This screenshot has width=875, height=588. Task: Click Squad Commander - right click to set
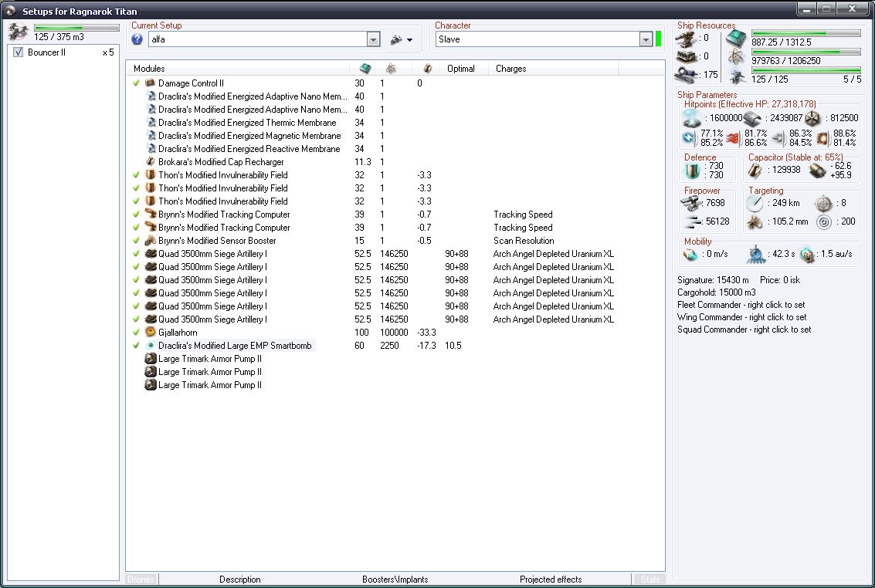[x=744, y=329]
